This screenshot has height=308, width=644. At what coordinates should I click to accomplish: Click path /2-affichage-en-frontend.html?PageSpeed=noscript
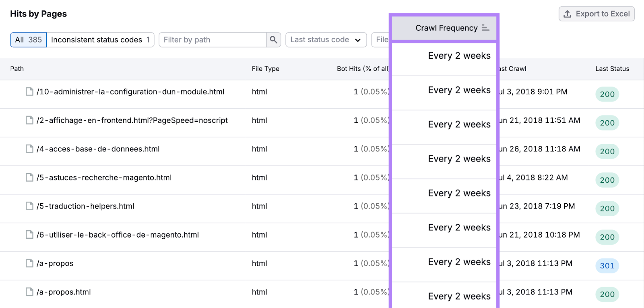(132, 120)
